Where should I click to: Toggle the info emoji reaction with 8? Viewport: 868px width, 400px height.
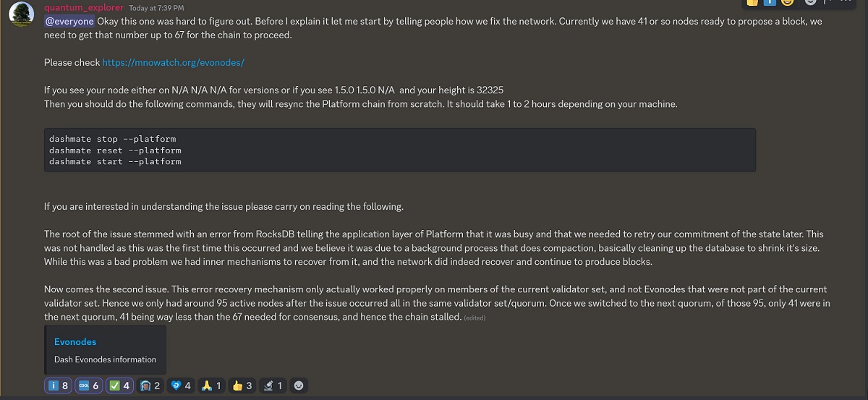58,386
